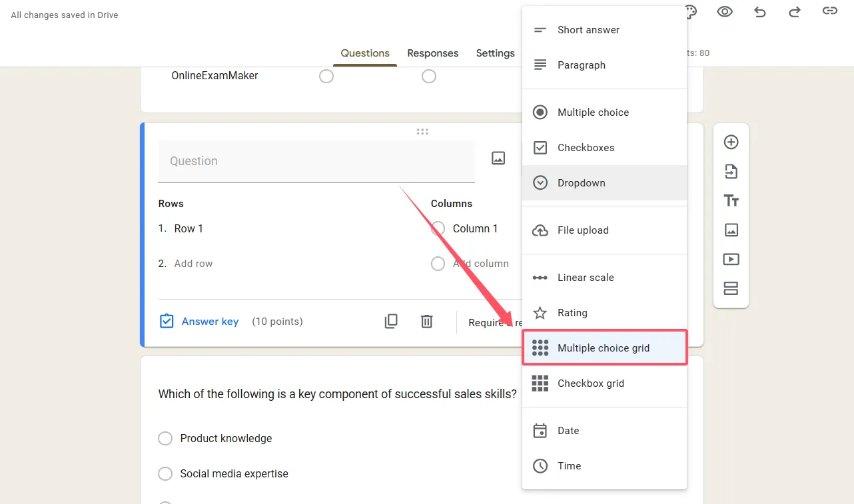The image size is (854, 504).
Task: Add a video from the sidebar
Action: [731, 260]
